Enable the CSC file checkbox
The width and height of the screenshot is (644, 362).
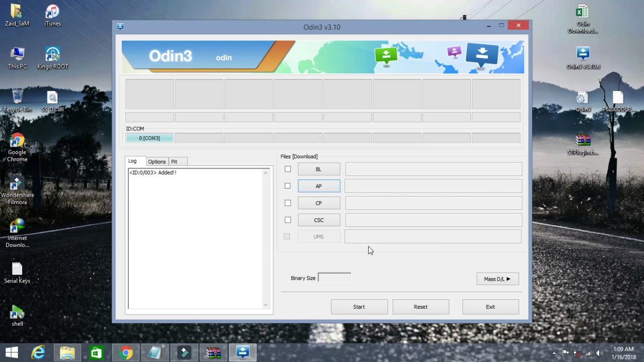288,220
